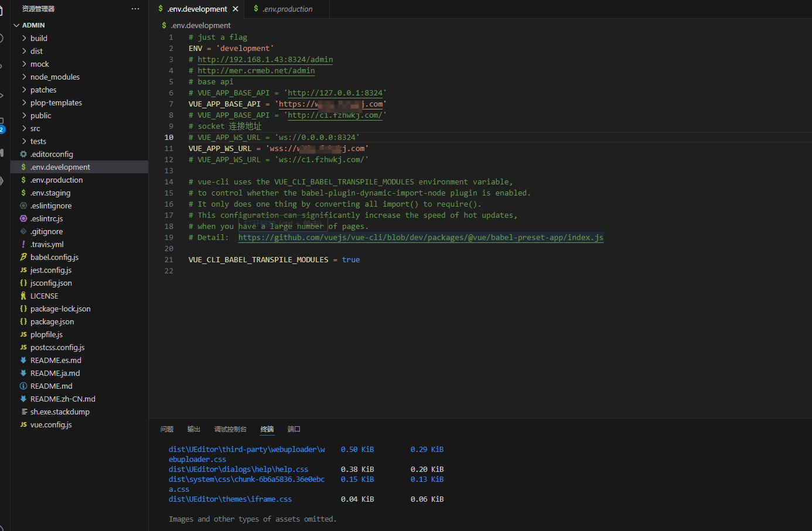Screen dimensions: 812x531
Task: Close the .env.development editor tab
Action: tap(236, 9)
